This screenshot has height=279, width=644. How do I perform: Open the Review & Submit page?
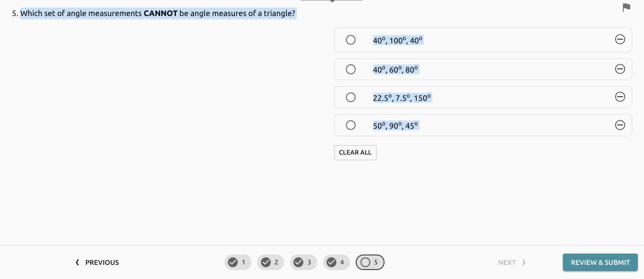pos(600,263)
